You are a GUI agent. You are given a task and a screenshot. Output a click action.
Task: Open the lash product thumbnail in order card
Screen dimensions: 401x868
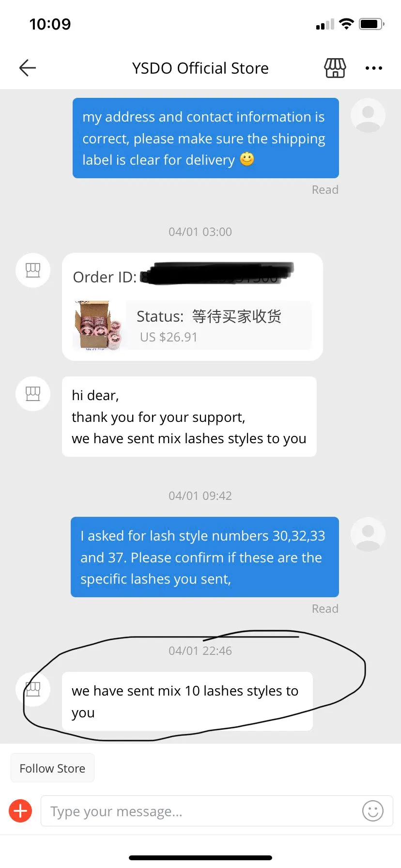click(x=99, y=325)
